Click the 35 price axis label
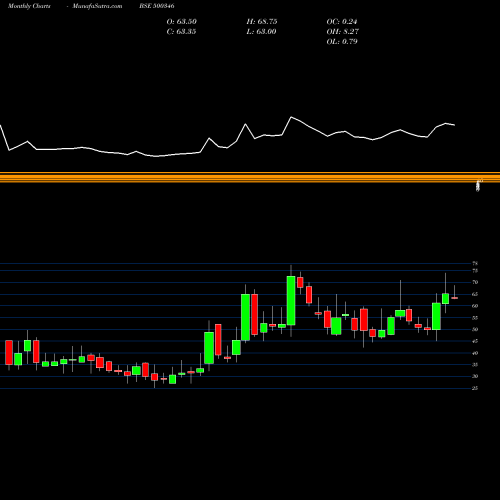This screenshot has height=500, width=500. point(475,365)
